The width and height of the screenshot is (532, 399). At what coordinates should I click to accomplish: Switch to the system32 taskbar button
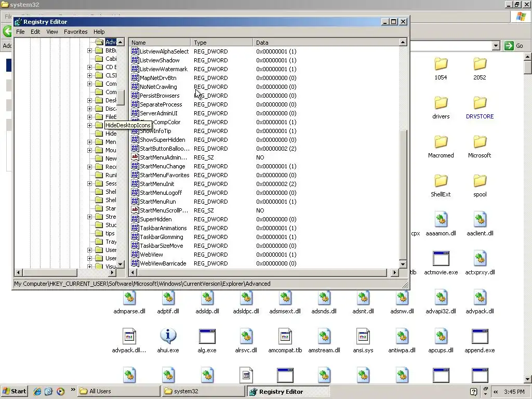point(203,391)
